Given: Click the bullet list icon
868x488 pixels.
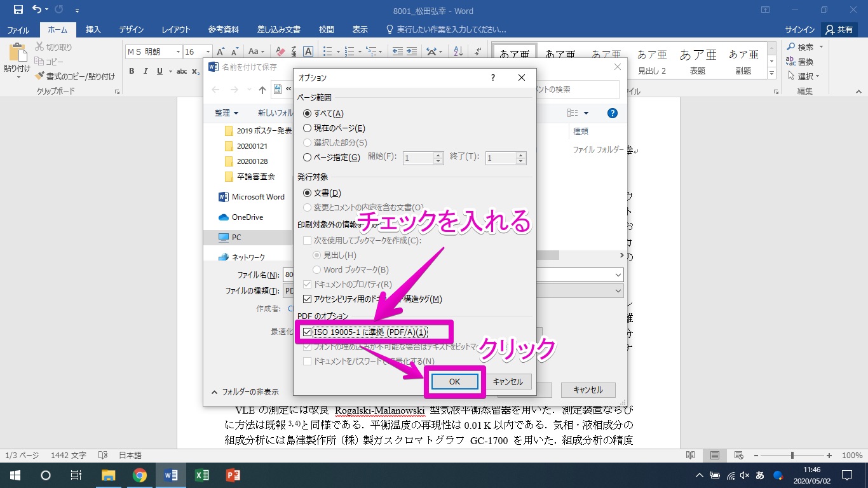Looking at the screenshot, I should tap(327, 51).
